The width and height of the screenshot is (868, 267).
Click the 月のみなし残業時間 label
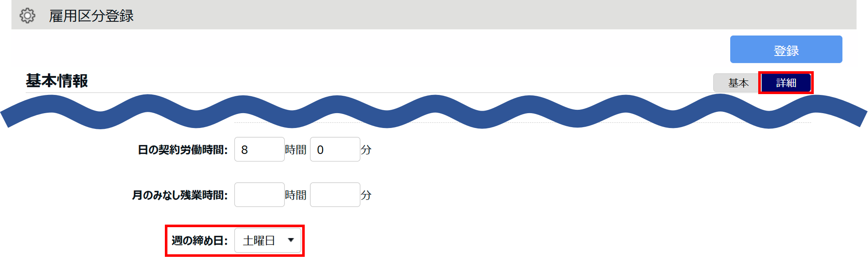[x=180, y=195]
